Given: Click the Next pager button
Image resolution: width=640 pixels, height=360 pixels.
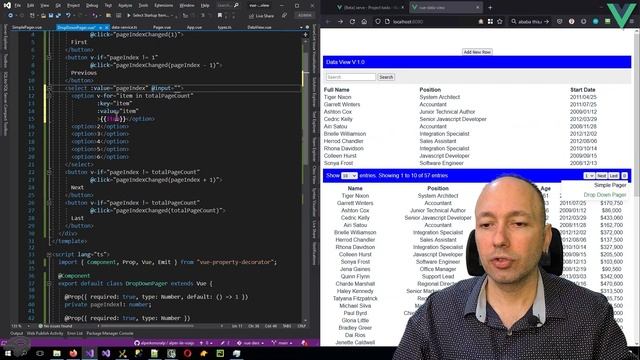Looking at the screenshot, I should pos(602,176).
